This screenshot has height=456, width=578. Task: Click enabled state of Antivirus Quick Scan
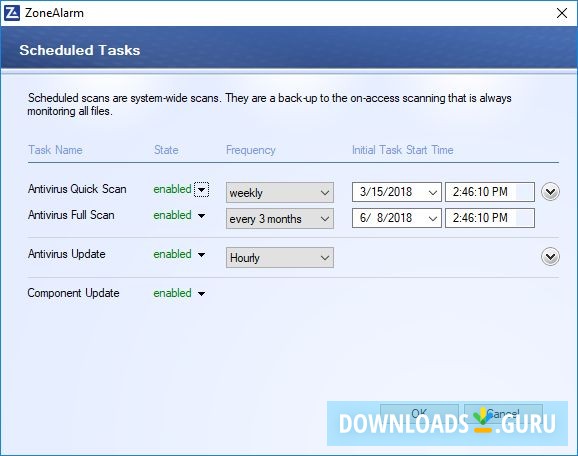click(x=172, y=189)
